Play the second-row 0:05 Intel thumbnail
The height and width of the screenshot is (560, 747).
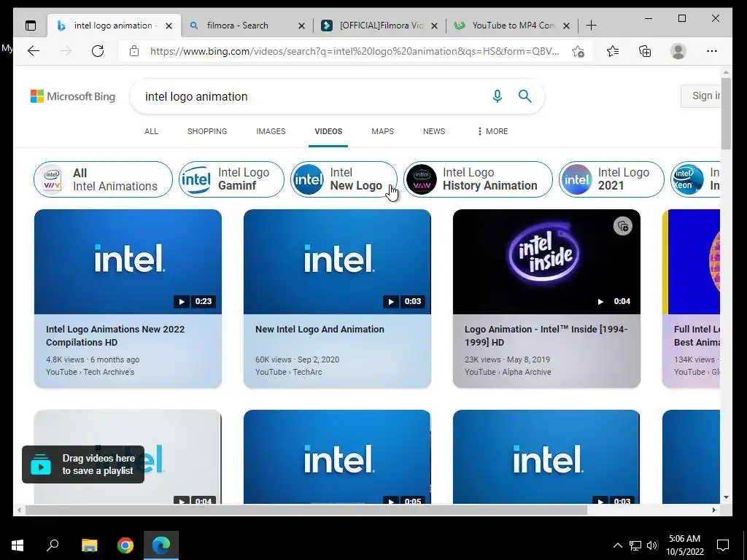point(337,457)
